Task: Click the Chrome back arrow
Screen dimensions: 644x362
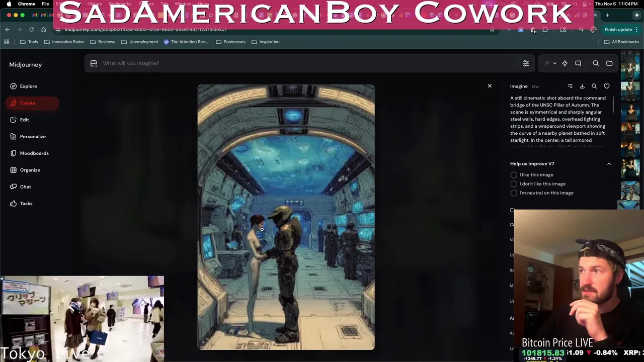Action: 7,30
